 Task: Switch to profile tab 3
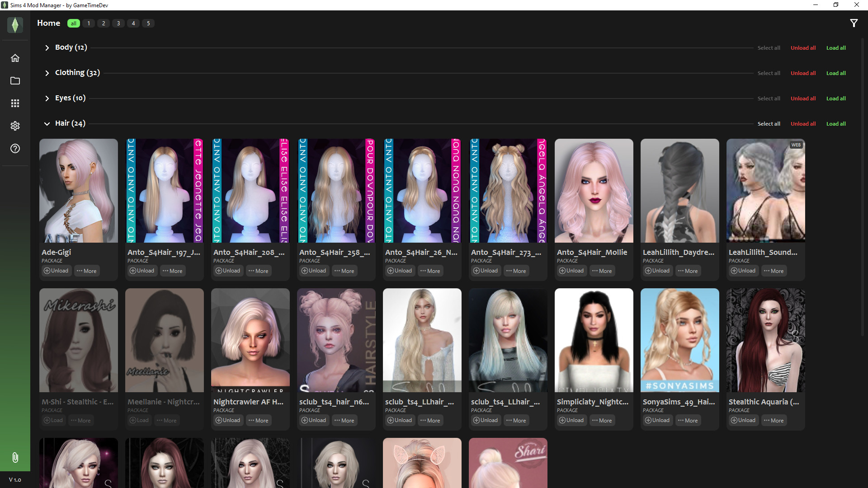click(118, 23)
